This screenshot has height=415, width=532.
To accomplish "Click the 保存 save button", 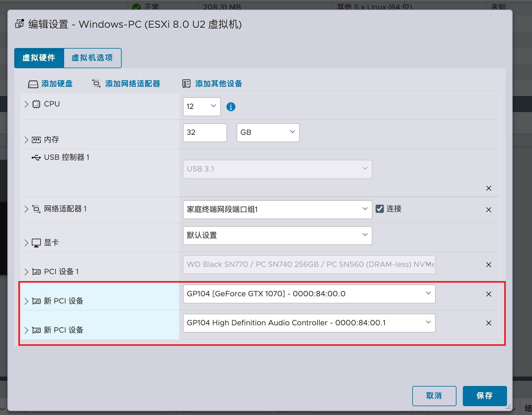I will (x=484, y=396).
